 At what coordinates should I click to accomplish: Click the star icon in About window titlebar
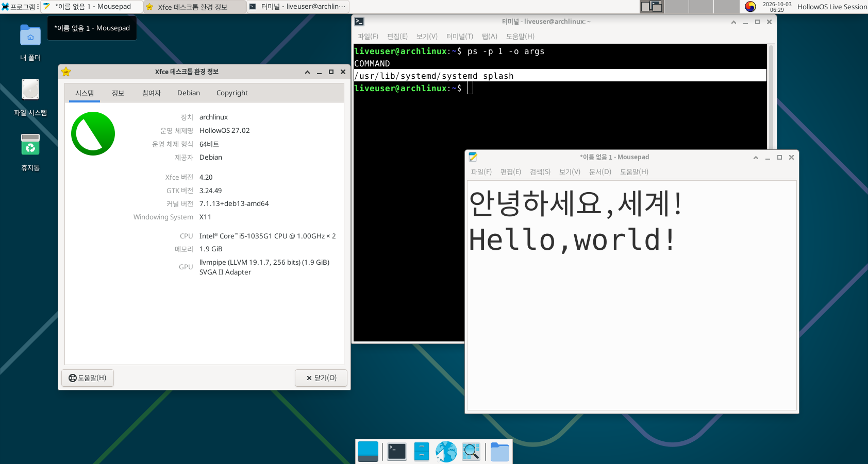click(x=66, y=72)
